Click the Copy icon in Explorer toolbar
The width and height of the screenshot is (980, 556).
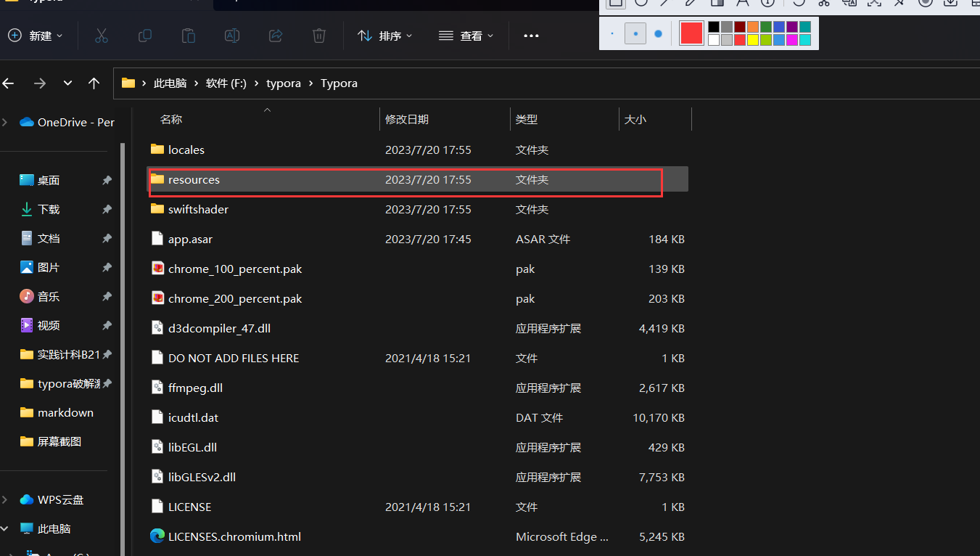click(x=145, y=36)
